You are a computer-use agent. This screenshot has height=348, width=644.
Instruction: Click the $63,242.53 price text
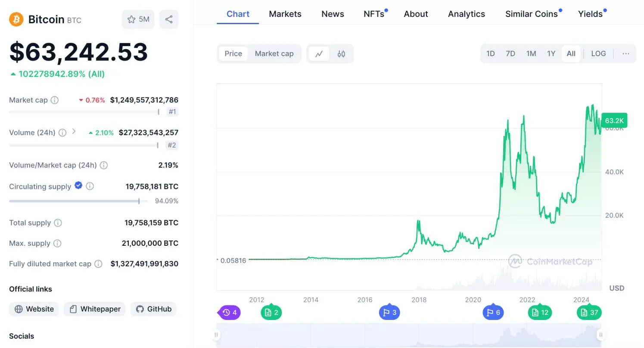coord(79,52)
